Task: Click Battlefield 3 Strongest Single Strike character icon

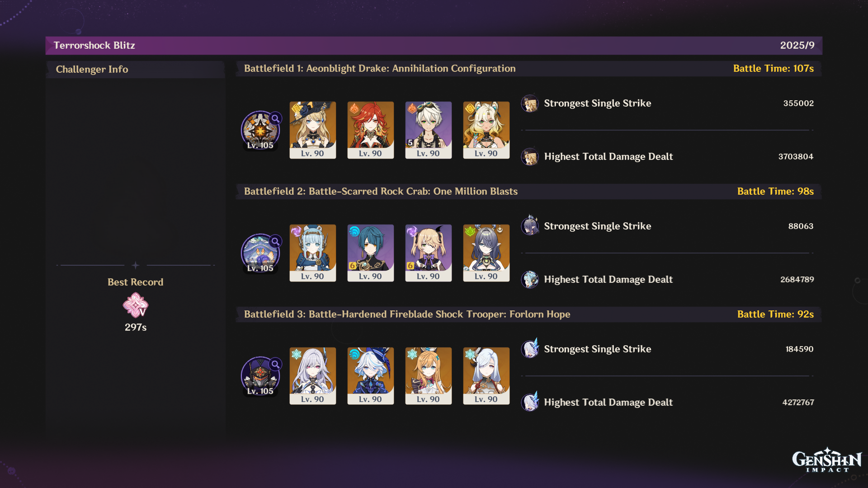Action: [x=530, y=348]
